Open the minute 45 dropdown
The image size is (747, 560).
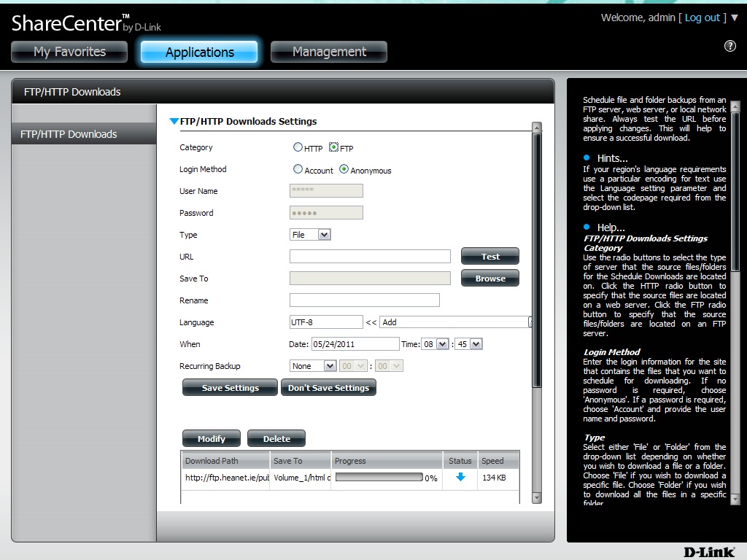coord(469,344)
